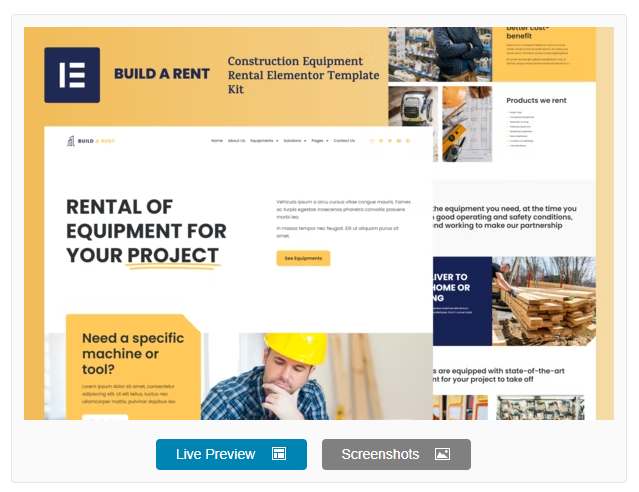Image resolution: width=639 pixels, height=492 pixels.
Task: Select Home in the template navigation
Action: (x=217, y=141)
